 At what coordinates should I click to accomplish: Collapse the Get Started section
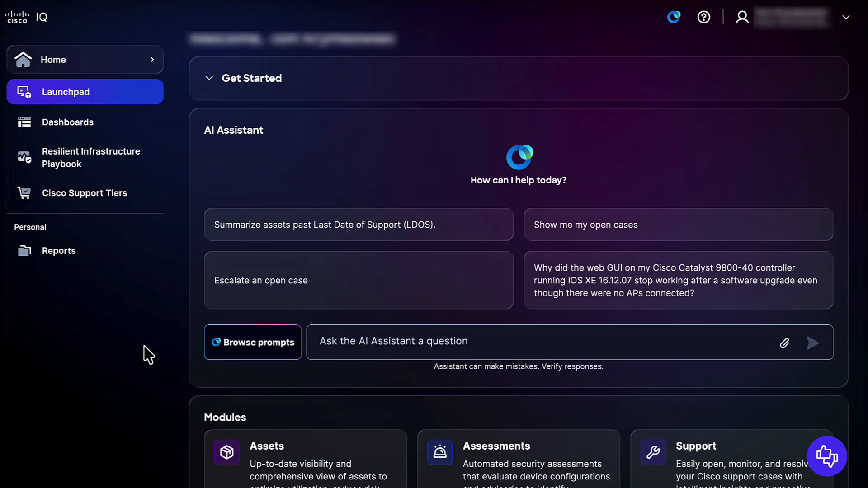coord(209,78)
